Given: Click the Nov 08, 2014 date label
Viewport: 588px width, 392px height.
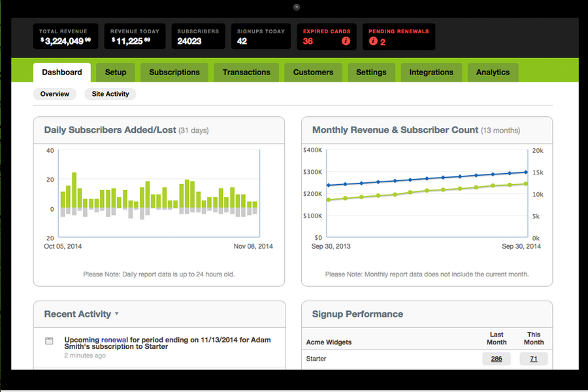Looking at the screenshot, I should point(253,246).
